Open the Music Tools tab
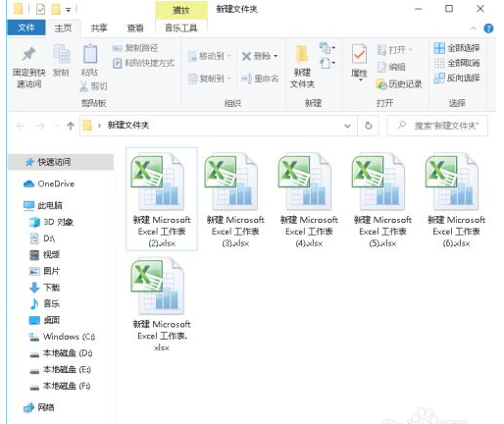The height and width of the screenshot is (424, 504). [181, 28]
